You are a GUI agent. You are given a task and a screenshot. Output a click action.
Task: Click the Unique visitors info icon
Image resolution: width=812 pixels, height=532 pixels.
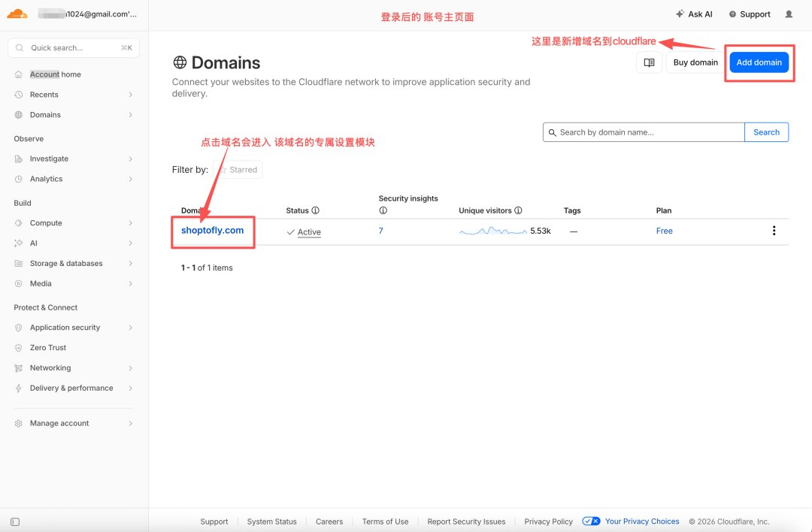518,210
